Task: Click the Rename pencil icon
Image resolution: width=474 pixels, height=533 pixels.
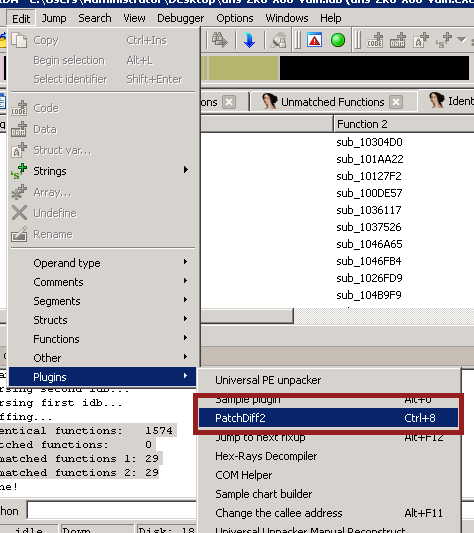Action: (19, 234)
